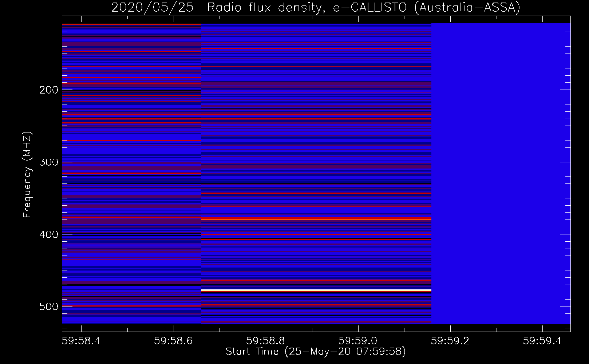Click the 59:58.6 time tick label
The width and height of the screenshot is (589, 364).
[x=174, y=341]
